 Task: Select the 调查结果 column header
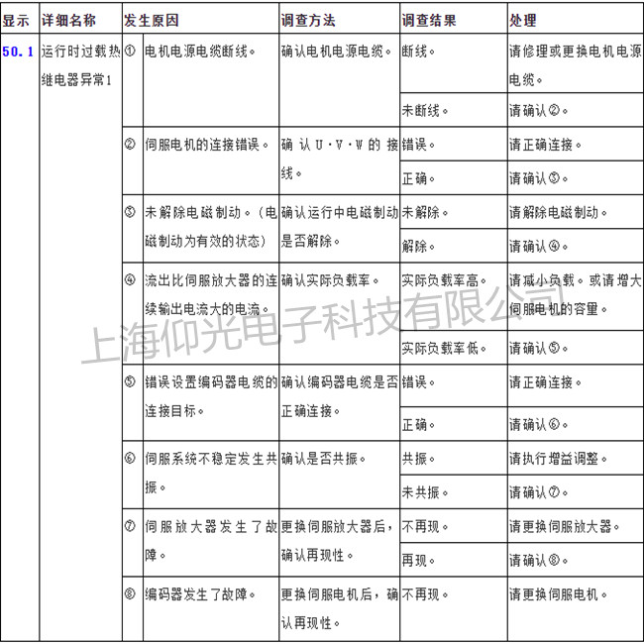coord(429,20)
